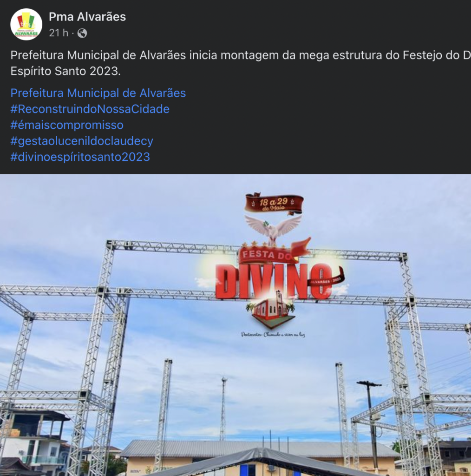Open hashtag #ReconstruindoNossaCidade

(90, 109)
